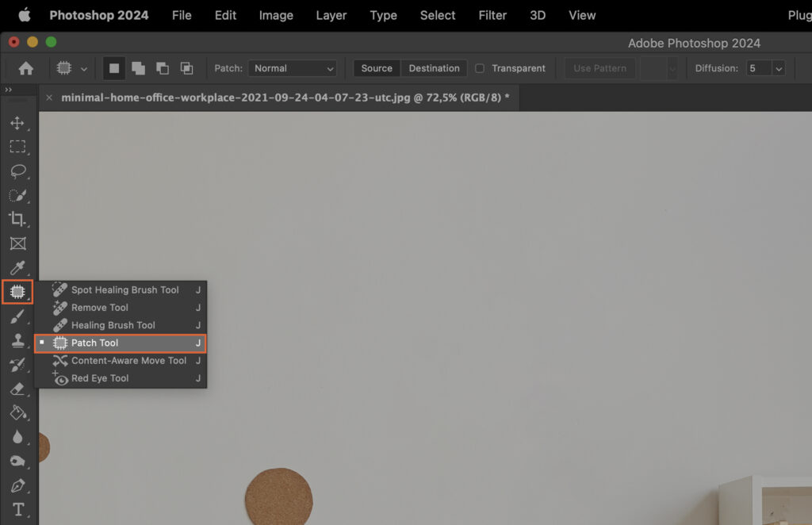Select the Clone Stamp tool
812x525 pixels.
pos(18,341)
